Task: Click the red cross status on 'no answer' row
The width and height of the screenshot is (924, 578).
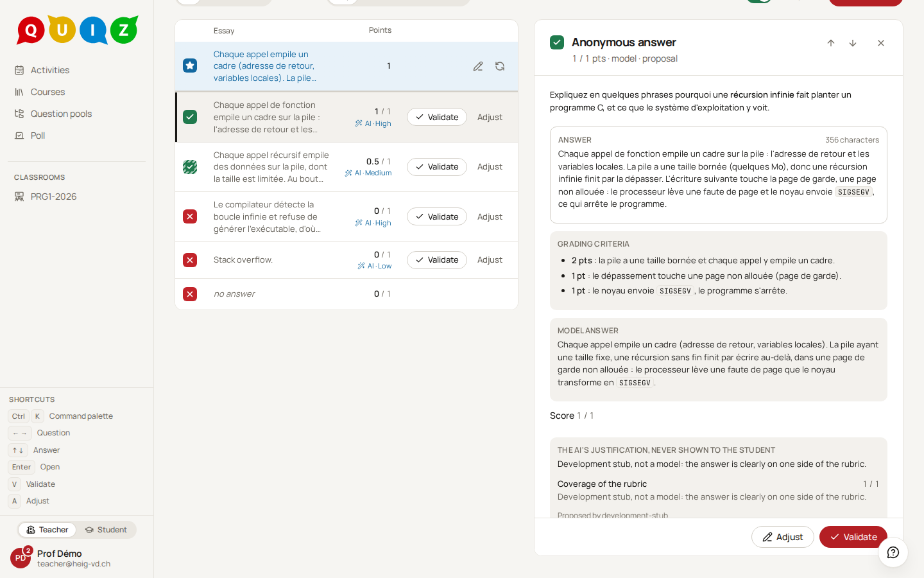Action: [x=190, y=294]
